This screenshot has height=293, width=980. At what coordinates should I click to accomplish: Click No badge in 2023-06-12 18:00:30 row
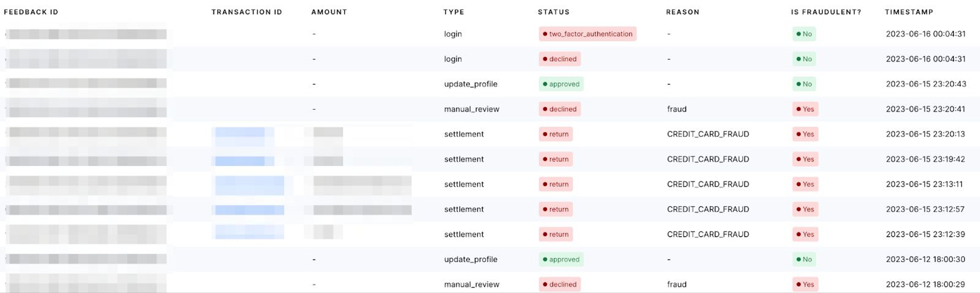[x=804, y=259]
